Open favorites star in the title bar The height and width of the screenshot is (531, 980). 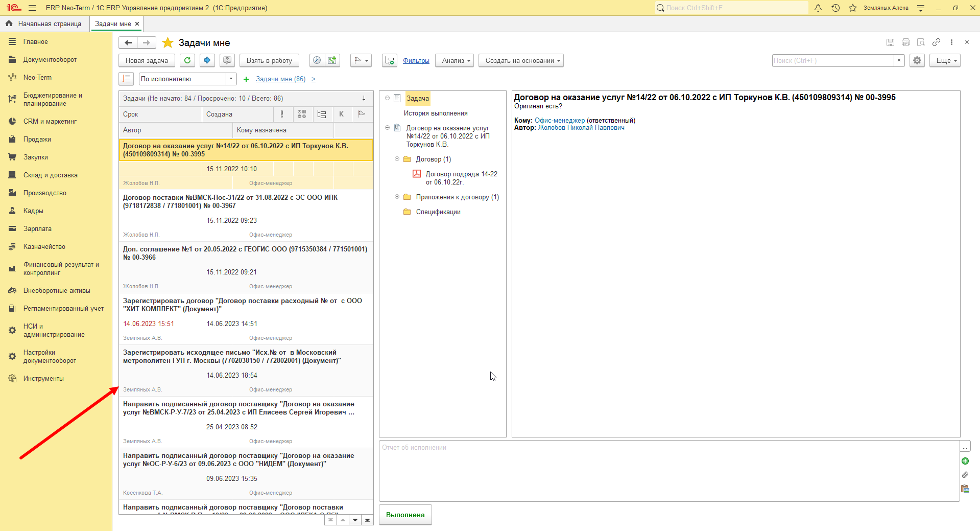[853, 8]
